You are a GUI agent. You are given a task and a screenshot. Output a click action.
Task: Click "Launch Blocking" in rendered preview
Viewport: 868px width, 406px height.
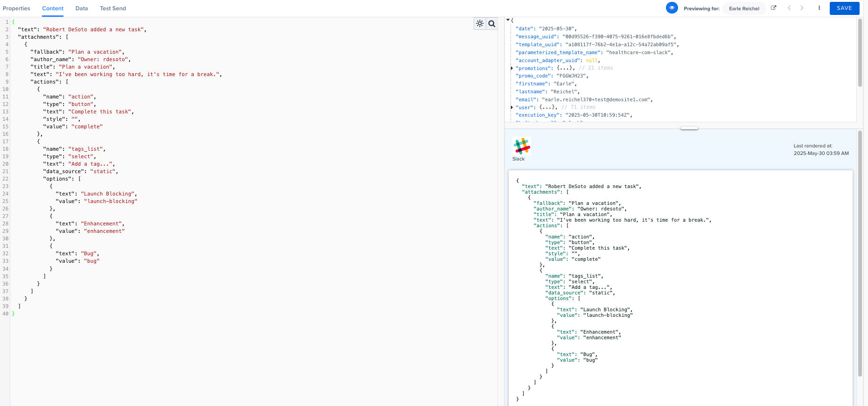pyautogui.click(x=605, y=310)
